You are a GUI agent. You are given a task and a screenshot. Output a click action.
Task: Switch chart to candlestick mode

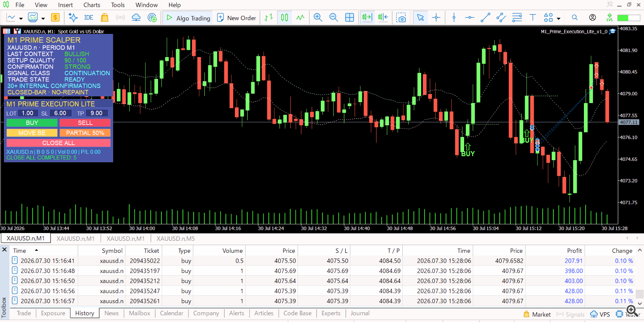pos(284,18)
